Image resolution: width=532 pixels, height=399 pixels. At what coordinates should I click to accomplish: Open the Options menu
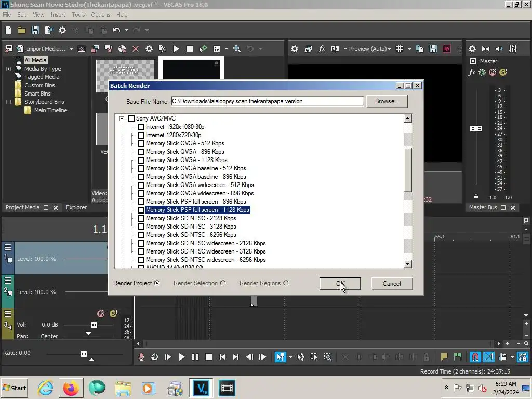[x=101, y=15]
